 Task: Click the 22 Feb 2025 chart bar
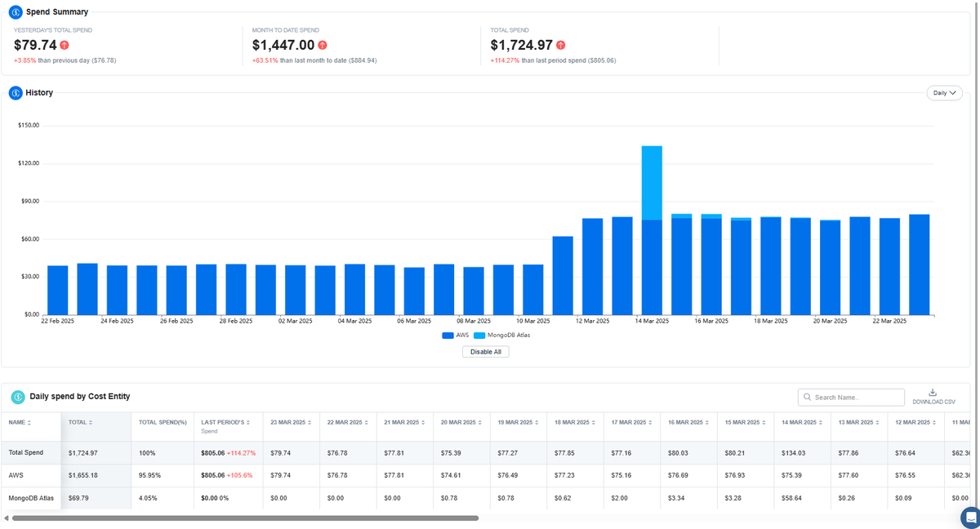click(x=58, y=290)
